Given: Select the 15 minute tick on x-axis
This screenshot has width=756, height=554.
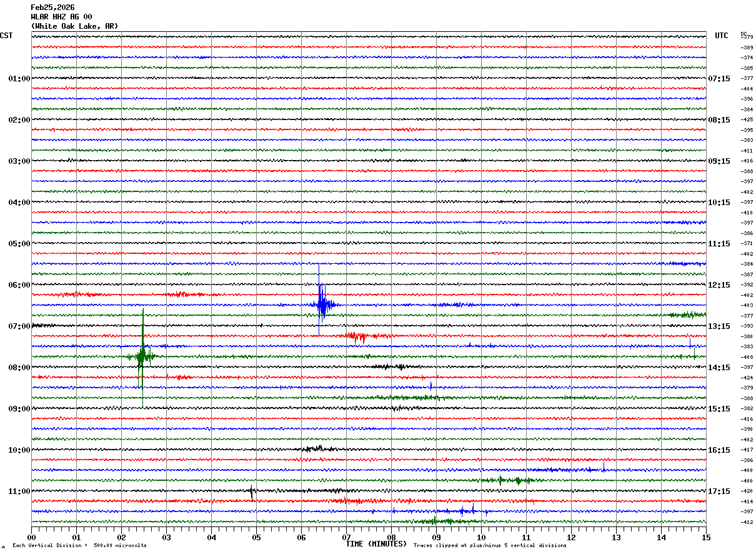Looking at the screenshot, I should 705,537.
